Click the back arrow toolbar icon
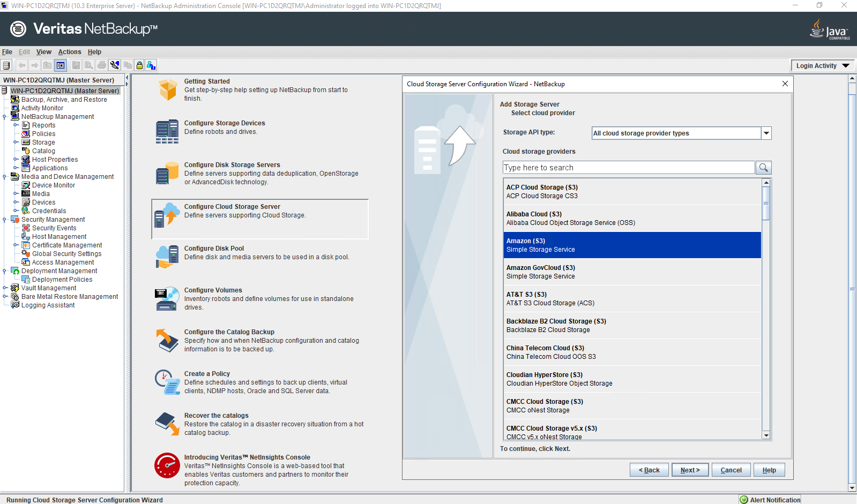 click(22, 65)
